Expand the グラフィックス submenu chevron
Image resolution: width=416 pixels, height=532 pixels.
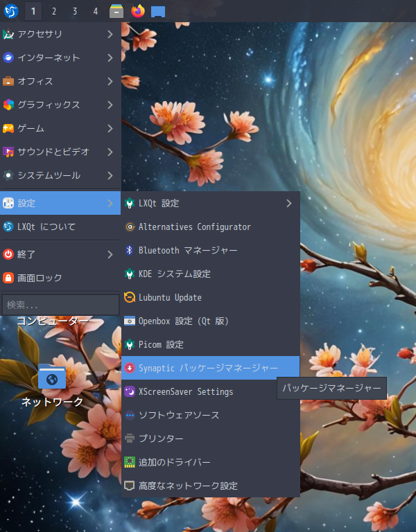coord(110,105)
